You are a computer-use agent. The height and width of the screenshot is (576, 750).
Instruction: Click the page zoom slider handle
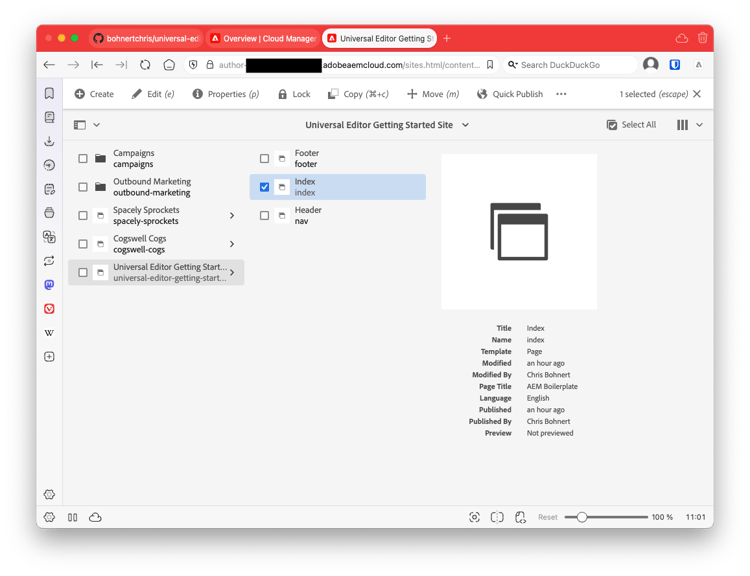click(x=582, y=517)
